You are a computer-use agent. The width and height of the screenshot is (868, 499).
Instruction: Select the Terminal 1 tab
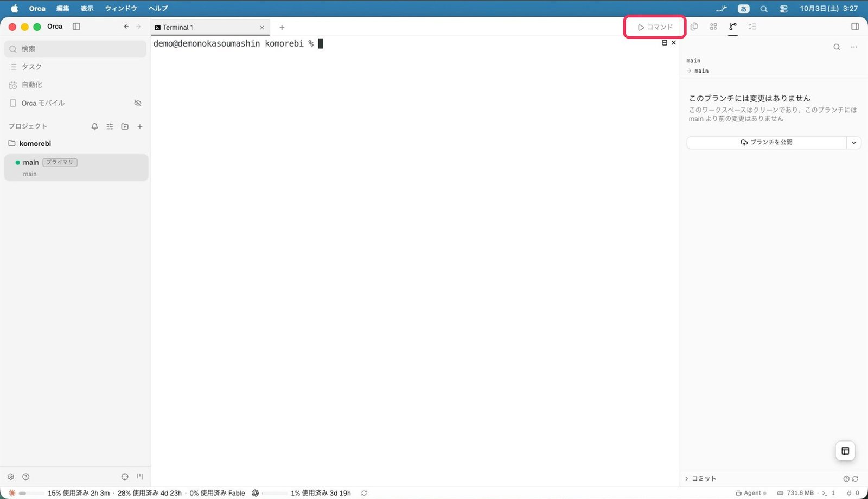(x=210, y=27)
